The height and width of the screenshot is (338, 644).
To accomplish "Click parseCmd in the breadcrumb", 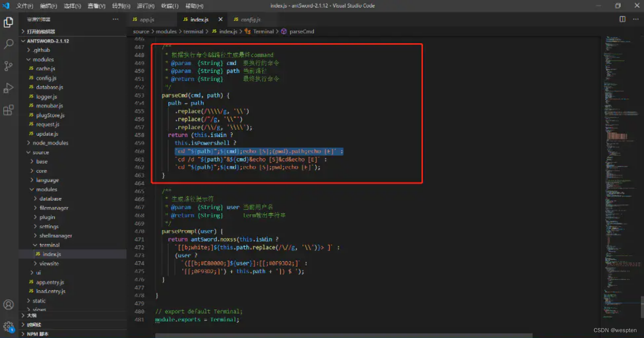I will pos(301,31).
